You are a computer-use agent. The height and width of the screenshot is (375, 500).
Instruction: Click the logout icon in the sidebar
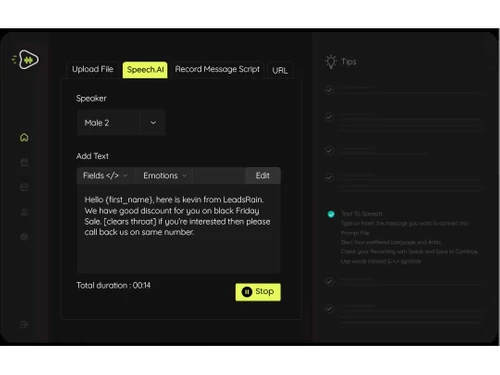tap(24, 324)
